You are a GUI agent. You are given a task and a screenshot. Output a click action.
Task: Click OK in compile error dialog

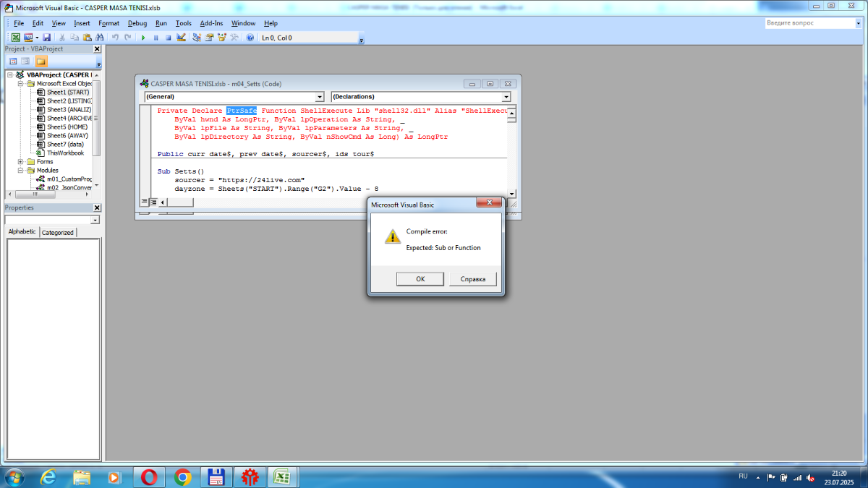[420, 279]
